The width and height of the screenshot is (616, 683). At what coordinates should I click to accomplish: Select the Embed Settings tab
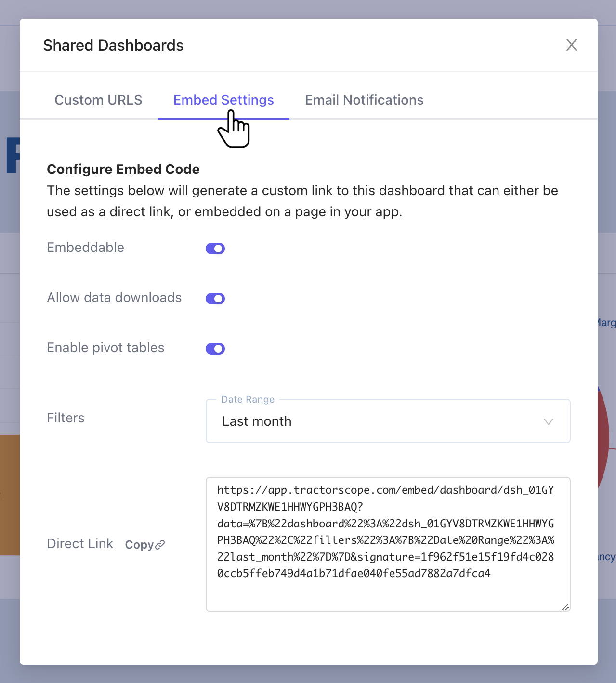click(x=223, y=100)
